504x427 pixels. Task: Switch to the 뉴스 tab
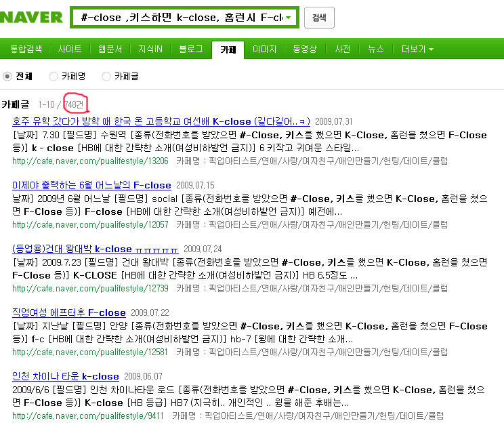coord(376,49)
